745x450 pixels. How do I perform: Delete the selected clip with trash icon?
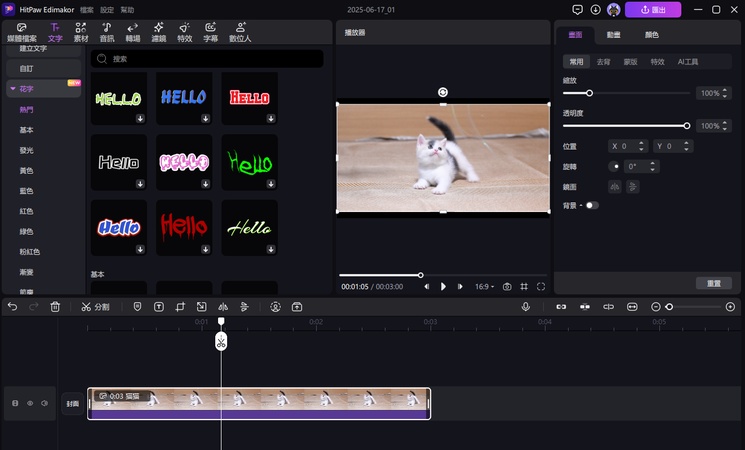point(56,307)
